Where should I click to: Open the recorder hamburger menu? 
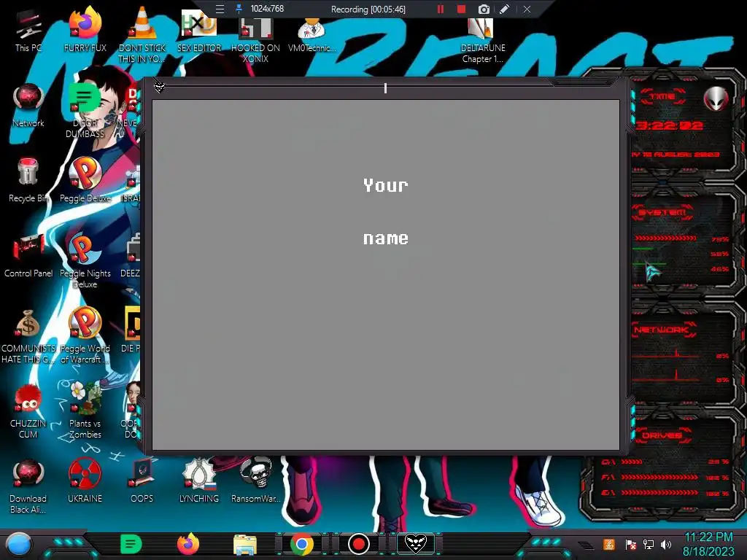point(220,9)
